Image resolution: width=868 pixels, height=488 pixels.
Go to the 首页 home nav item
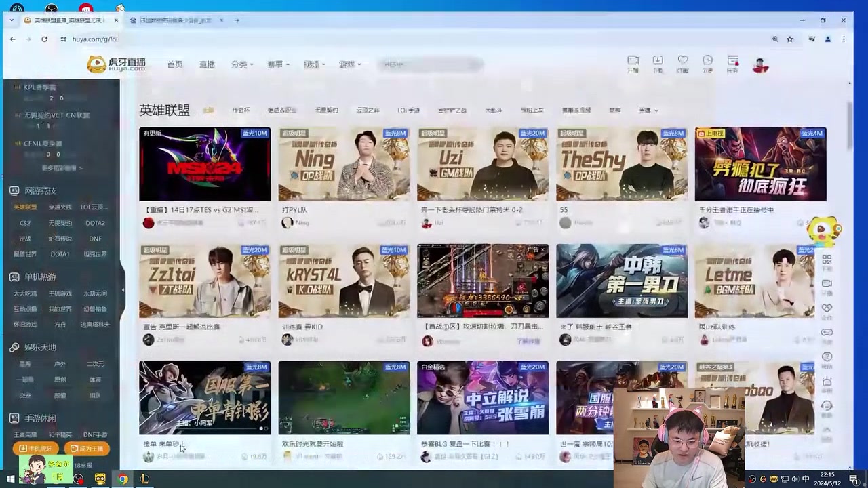tap(175, 64)
